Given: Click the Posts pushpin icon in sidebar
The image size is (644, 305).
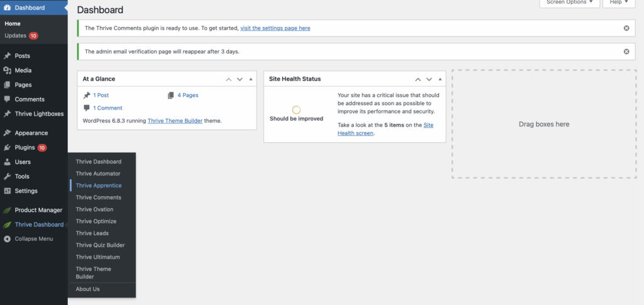Looking at the screenshot, I should click(8, 56).
